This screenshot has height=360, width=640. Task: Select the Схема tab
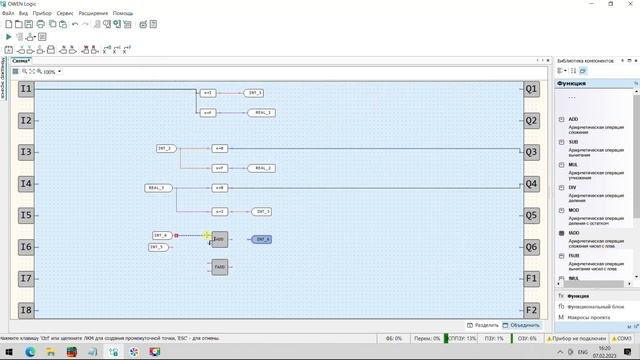point(21,61)
